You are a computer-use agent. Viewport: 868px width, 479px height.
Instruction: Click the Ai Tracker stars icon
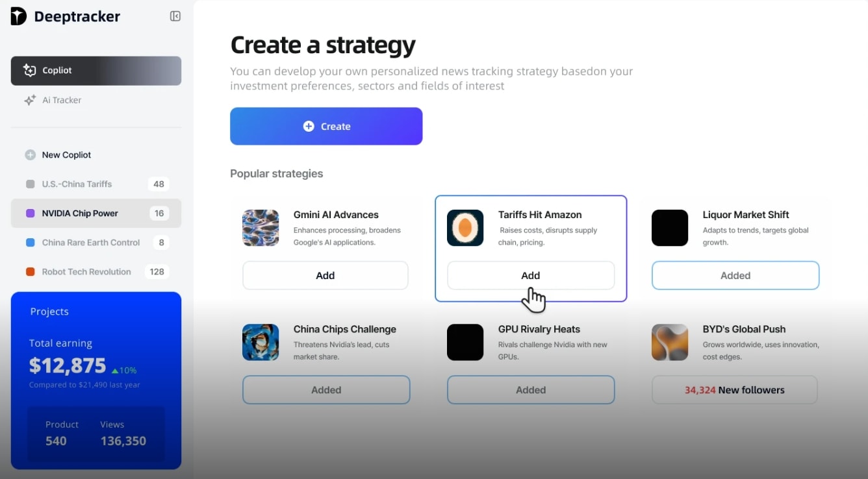point(30,100)
